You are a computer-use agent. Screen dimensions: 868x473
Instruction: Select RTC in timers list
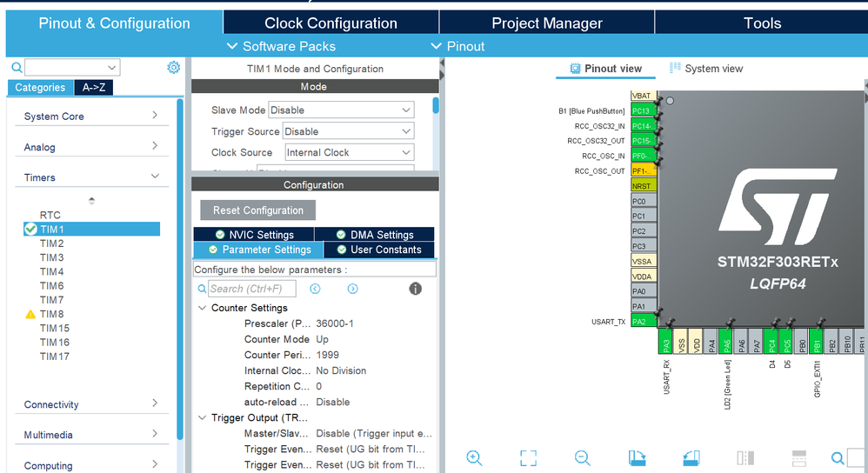[50, 216]
